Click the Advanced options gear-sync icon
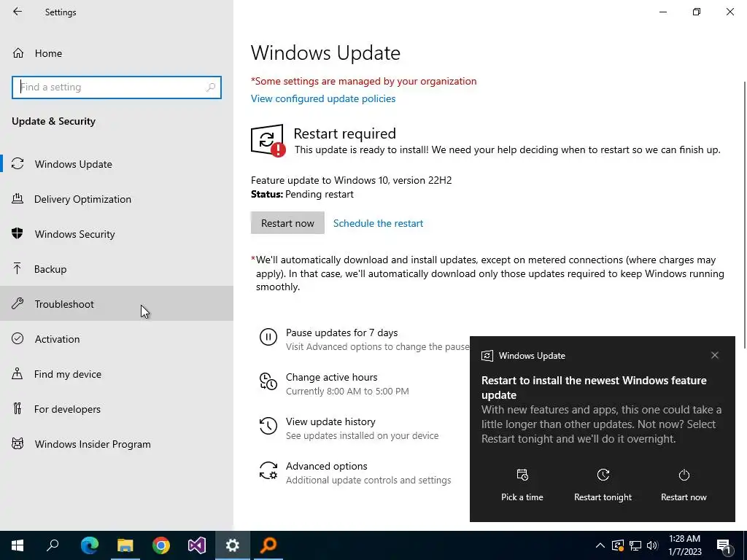The height and width of the screenshot is (560, 747). (268, 470)
